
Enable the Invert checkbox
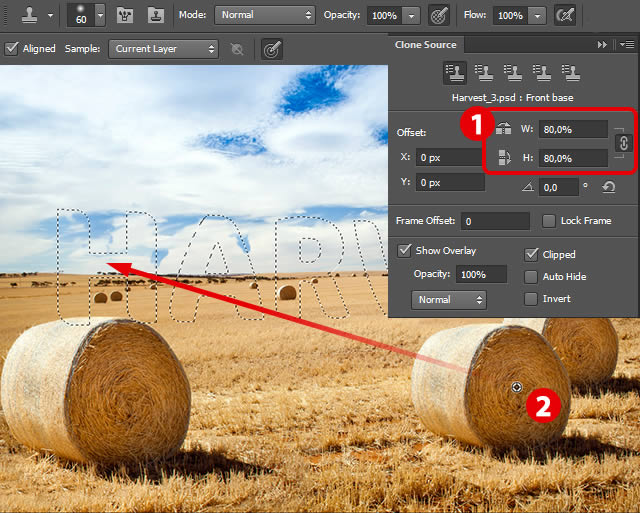point(531,299)
